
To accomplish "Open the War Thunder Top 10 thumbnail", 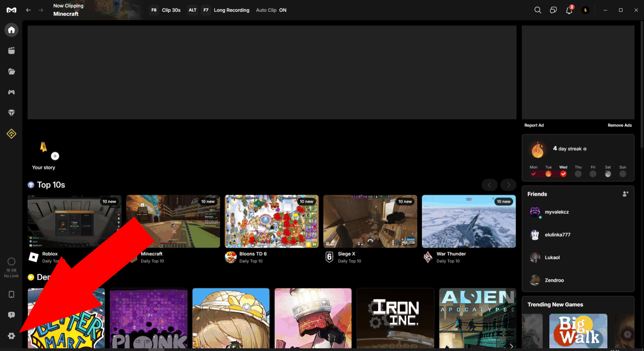I will (x=469, y=221).
